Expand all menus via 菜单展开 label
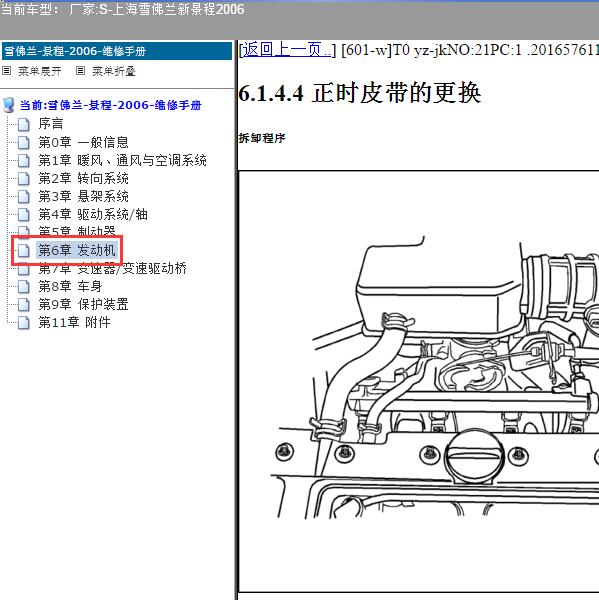599x600 pixels. point(40,71)
